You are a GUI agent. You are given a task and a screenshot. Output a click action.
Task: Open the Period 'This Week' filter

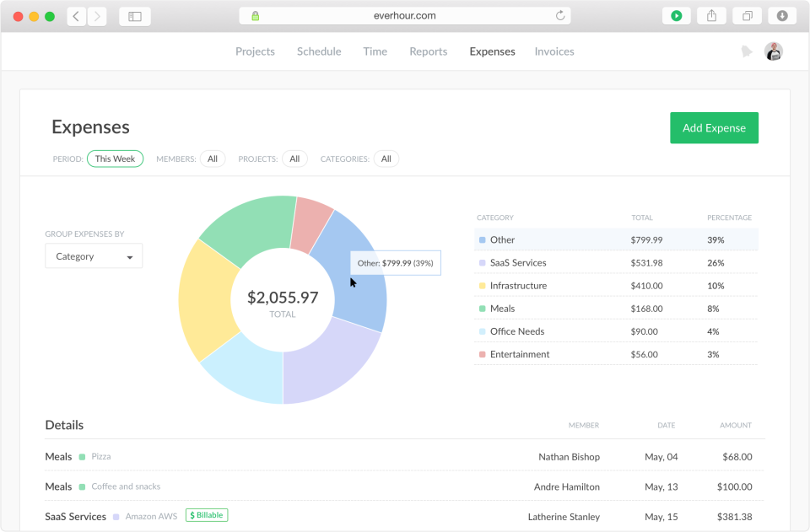click(x=116, y=159)
